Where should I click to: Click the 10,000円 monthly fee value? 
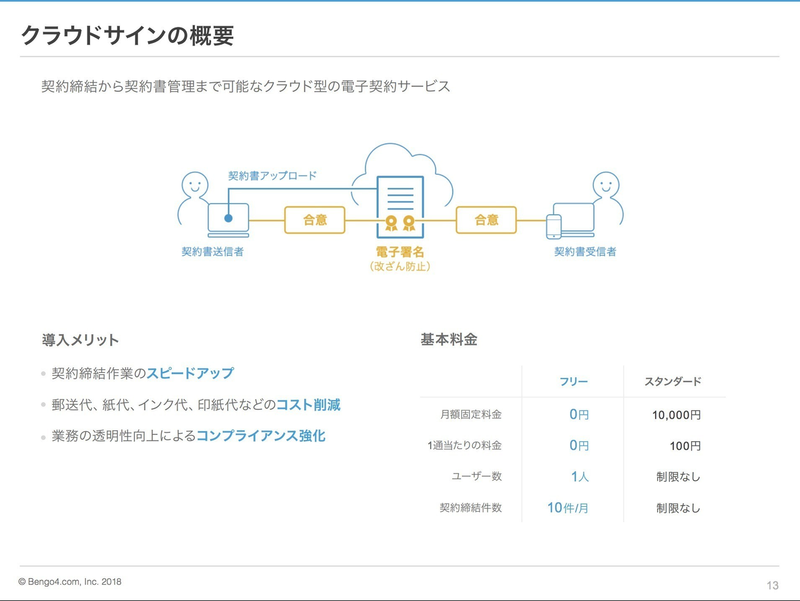coord(676,414)
